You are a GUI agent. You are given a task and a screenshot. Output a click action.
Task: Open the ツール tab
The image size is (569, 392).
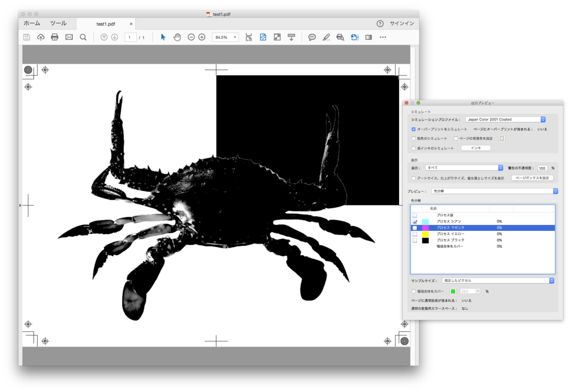click(x=58, y=23)
